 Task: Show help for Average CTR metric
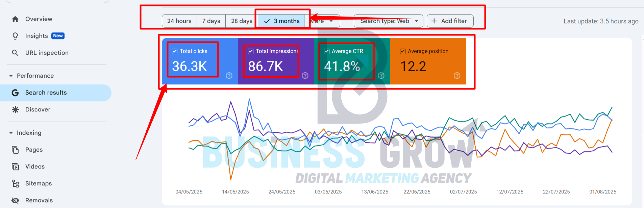click(381, 76)
